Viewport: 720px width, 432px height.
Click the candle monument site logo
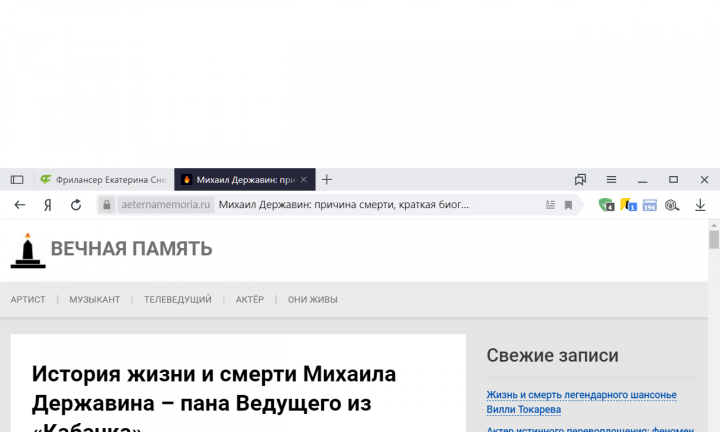coord(28,251)
